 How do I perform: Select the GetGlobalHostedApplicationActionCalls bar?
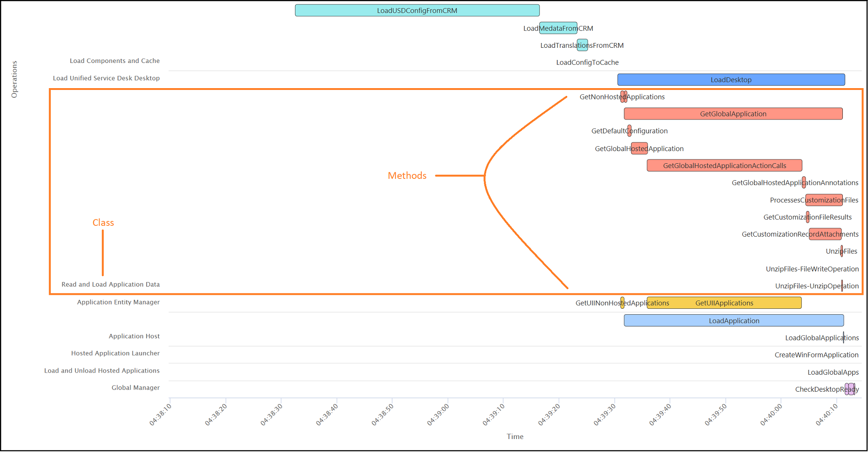tap(724, 165)
